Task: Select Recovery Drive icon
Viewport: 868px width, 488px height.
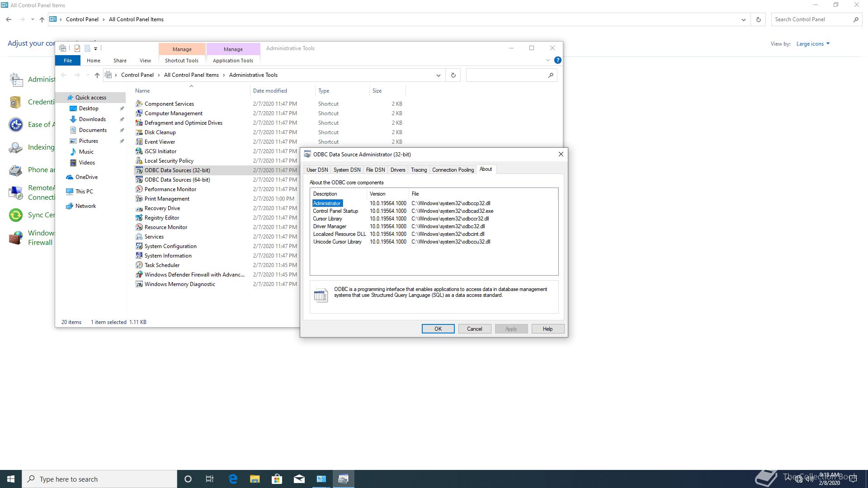Action: [139, 208]
